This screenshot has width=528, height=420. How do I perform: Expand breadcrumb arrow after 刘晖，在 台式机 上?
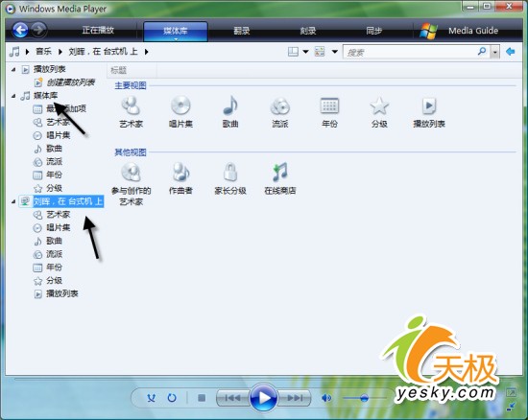(146, 52)
